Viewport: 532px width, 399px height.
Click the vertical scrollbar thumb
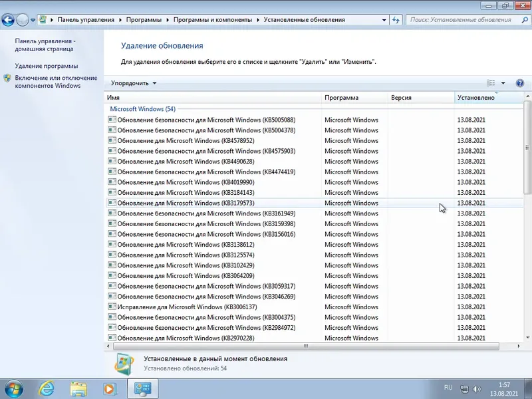527,147
